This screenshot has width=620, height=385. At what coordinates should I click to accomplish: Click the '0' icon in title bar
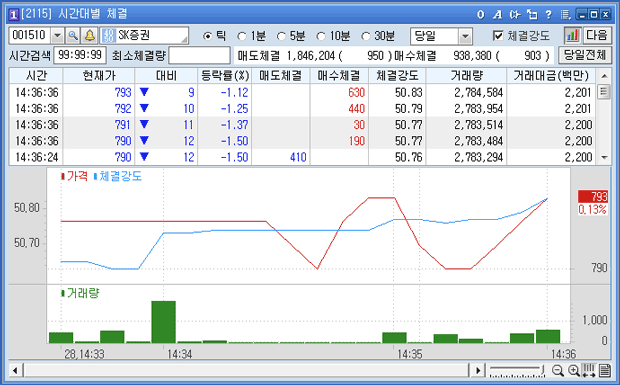click(x=480, y=15)
